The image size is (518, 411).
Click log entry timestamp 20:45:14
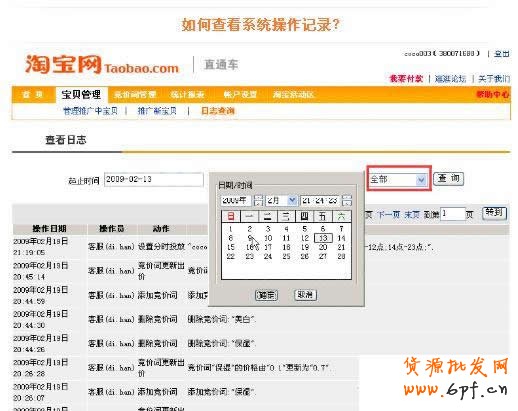point(29,277)
